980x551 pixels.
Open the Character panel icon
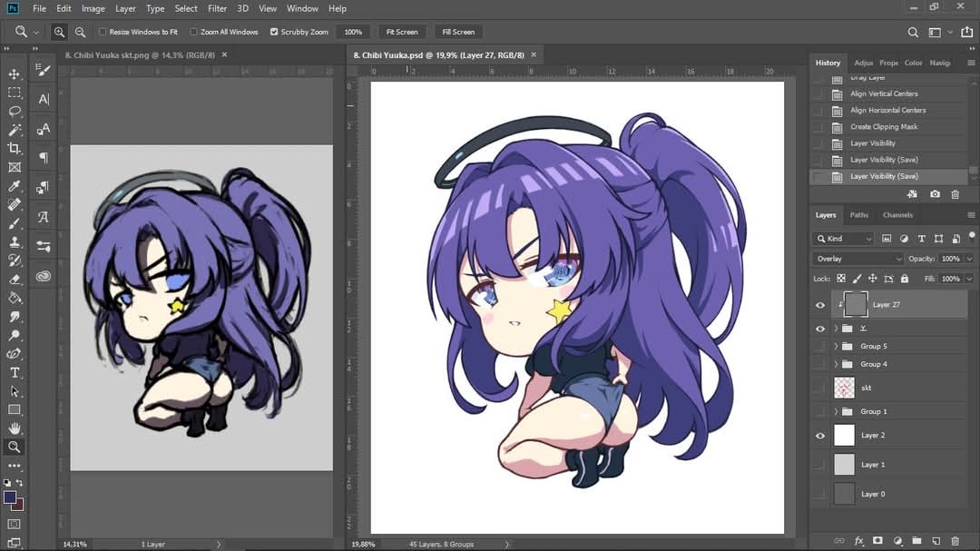click(x=44, y=99)
